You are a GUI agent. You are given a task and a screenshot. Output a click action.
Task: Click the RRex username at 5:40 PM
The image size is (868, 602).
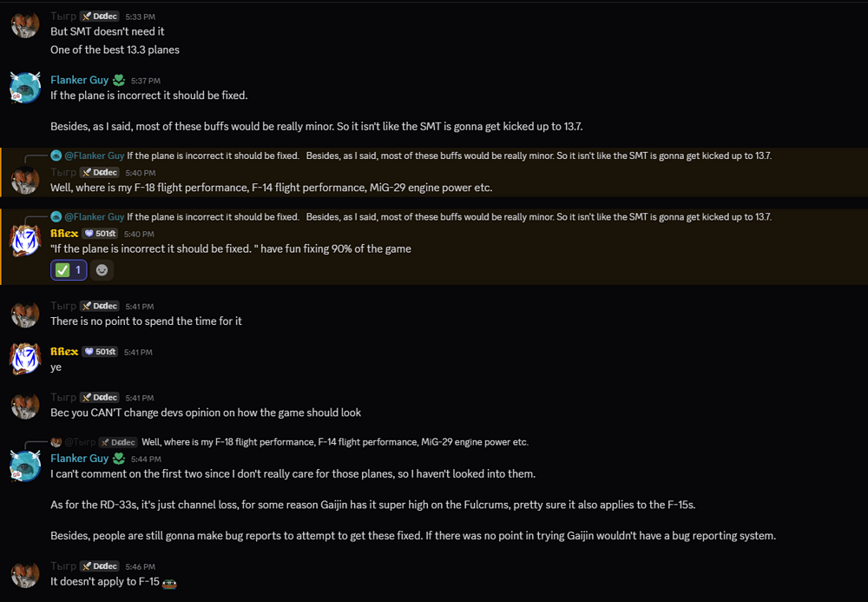pos(64,234)
